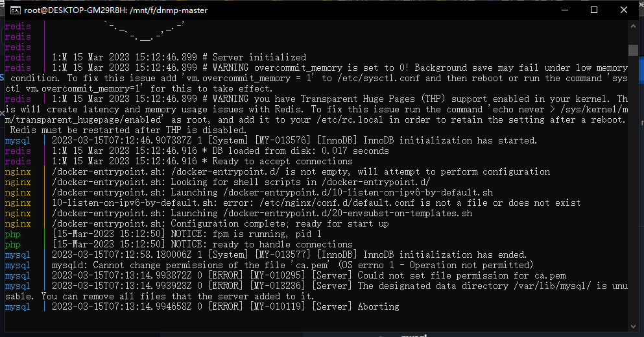Image resolution: width=644 pixels, height=337 pixels.
Task: Minimize the terminal window
Action: (565, 10)
